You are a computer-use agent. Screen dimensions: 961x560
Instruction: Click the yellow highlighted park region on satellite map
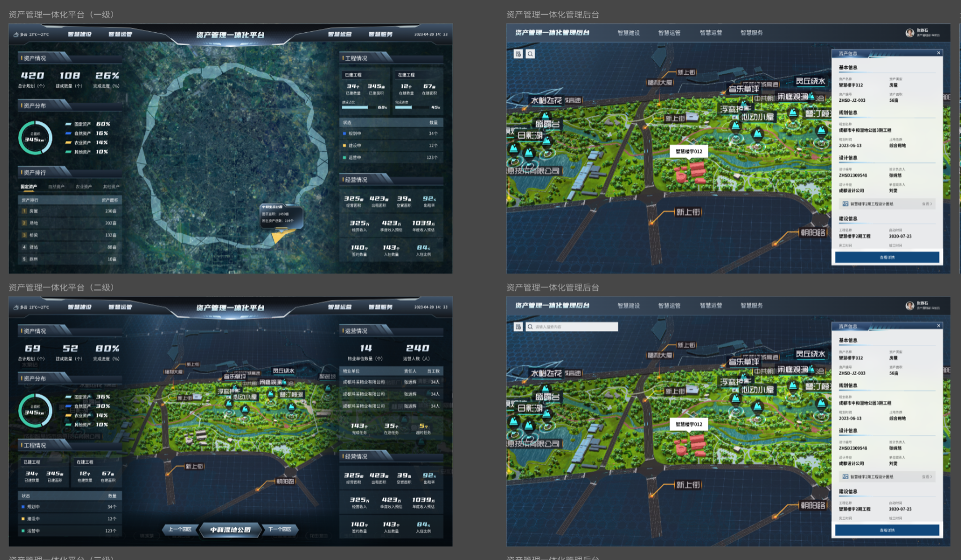(x=278, y=236)
